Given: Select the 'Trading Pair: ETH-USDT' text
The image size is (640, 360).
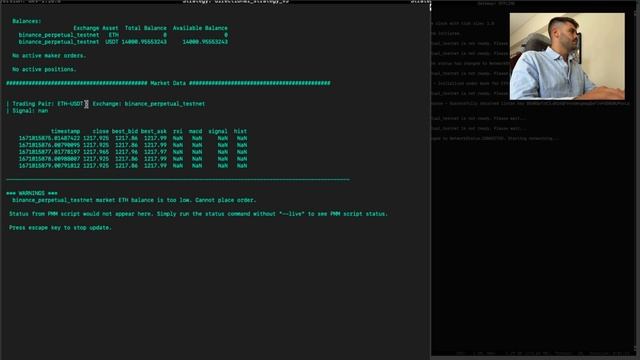Looking at the screenshot, I should tap(48, 104).
